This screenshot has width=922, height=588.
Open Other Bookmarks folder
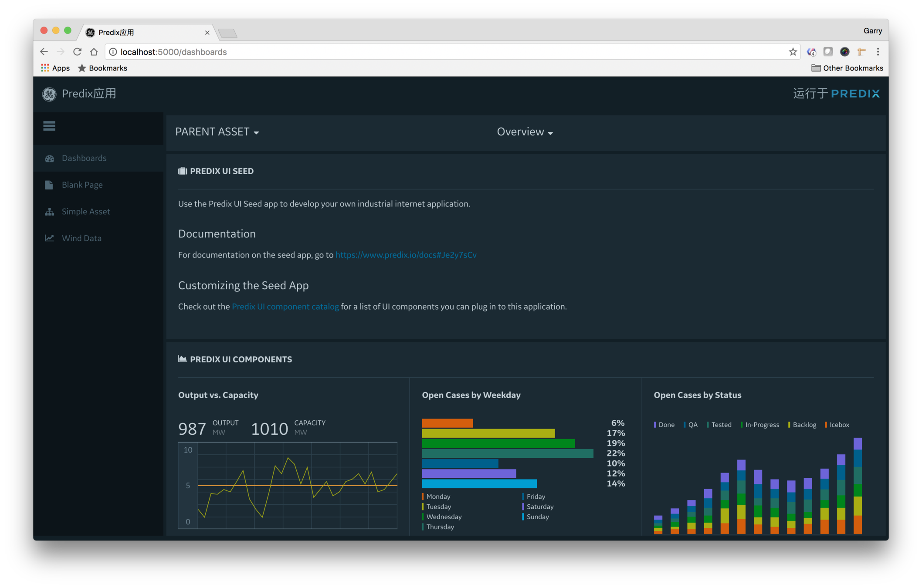847,68
